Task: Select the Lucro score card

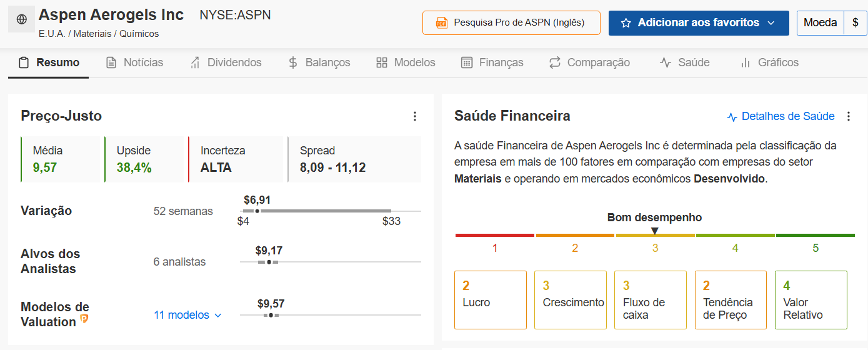Action: [491, 300]
